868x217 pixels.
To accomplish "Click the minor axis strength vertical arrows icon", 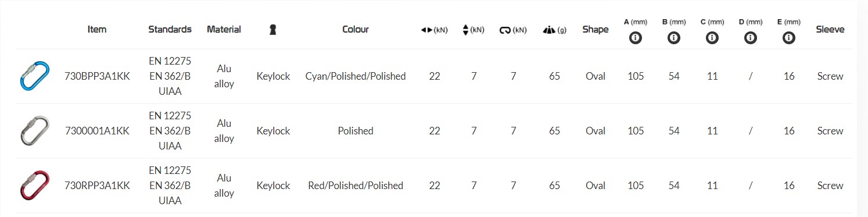I will point(465,30).
